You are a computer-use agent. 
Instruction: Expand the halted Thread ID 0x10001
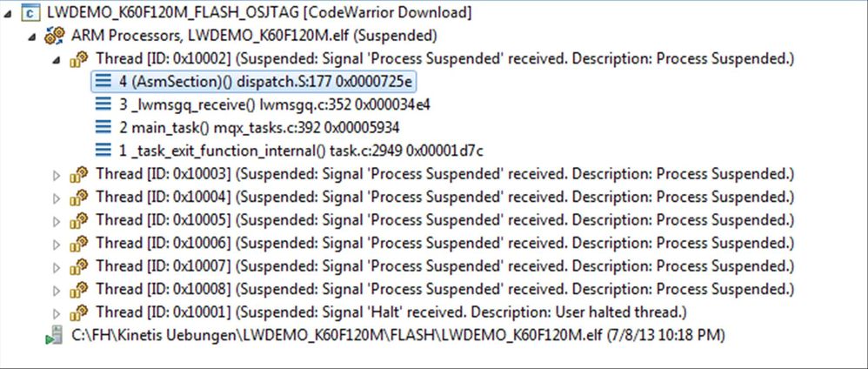(57, 312)
